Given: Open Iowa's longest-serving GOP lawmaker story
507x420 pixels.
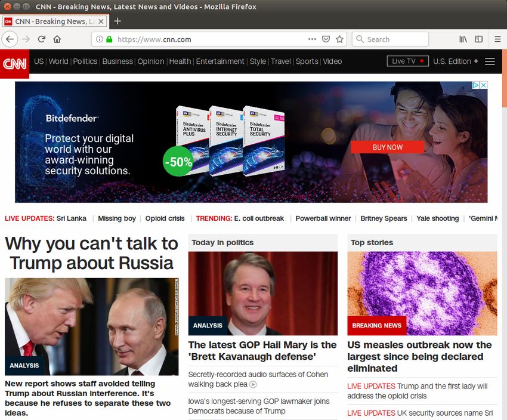Looking at the screenshot, I should tap(259, 406).
